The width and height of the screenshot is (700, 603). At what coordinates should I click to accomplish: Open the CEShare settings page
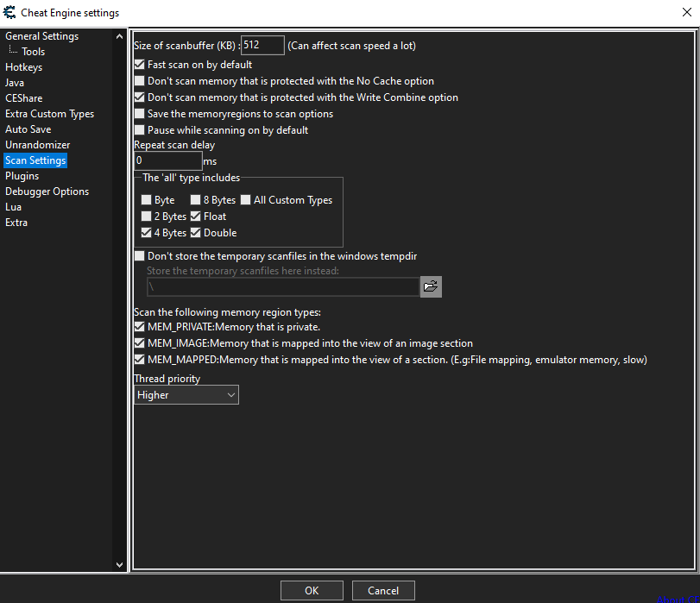pyautogui.click(x=23, y=98)
